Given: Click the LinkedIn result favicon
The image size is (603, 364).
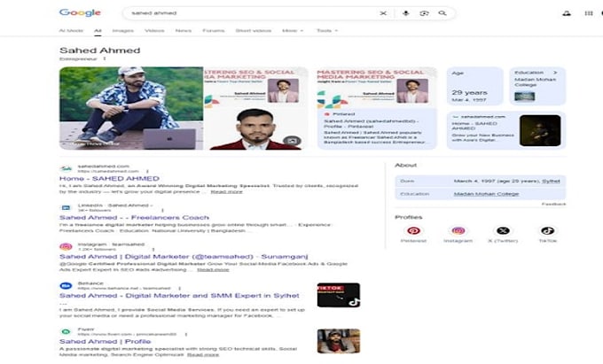Looking at the screenshot, I should pos(67,208).
